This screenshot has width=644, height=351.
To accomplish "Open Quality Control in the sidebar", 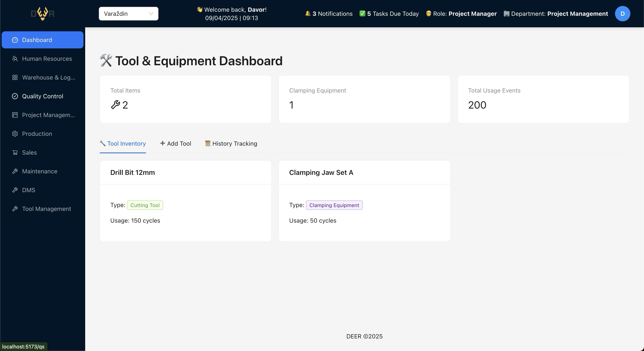I will click(43, 96).
